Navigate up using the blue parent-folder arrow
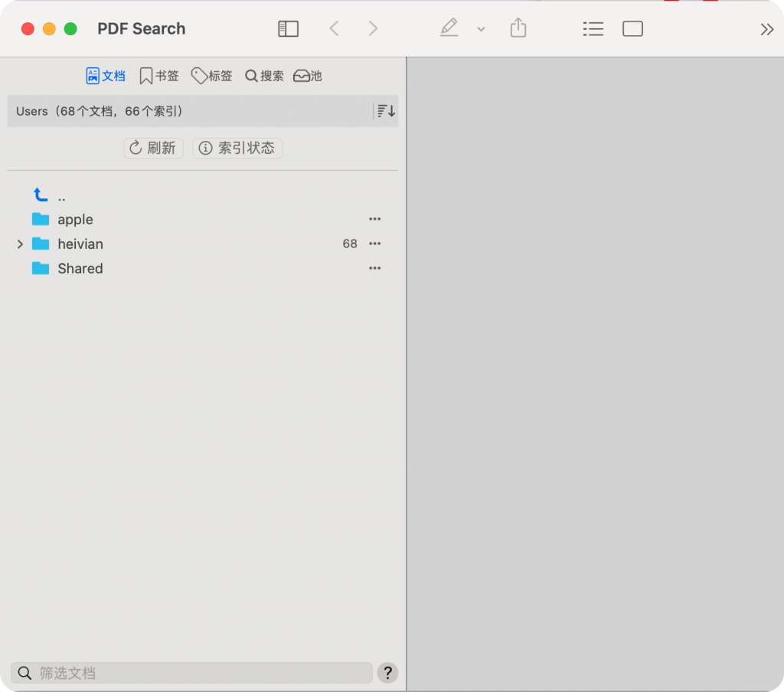The height and width of the screenshot is (692, 784). [x=40, y=194]
